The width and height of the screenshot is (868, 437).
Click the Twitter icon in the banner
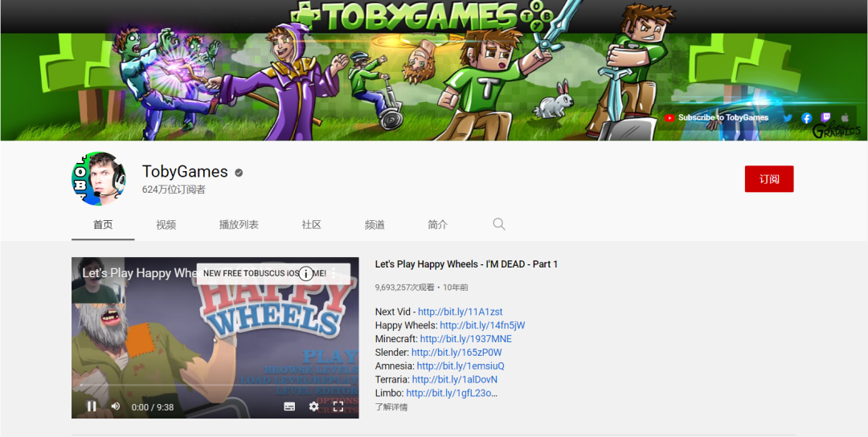tap(787, 118)
